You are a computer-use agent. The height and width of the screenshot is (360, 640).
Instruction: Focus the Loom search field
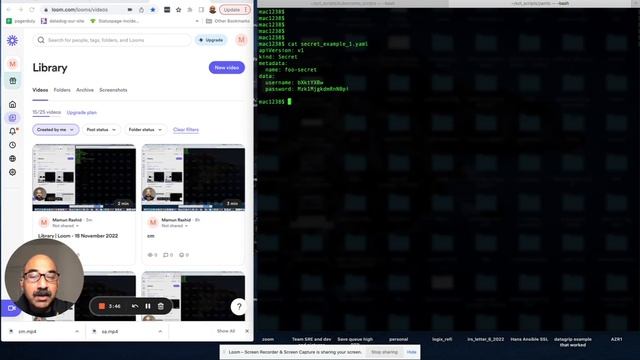(112, 40)
